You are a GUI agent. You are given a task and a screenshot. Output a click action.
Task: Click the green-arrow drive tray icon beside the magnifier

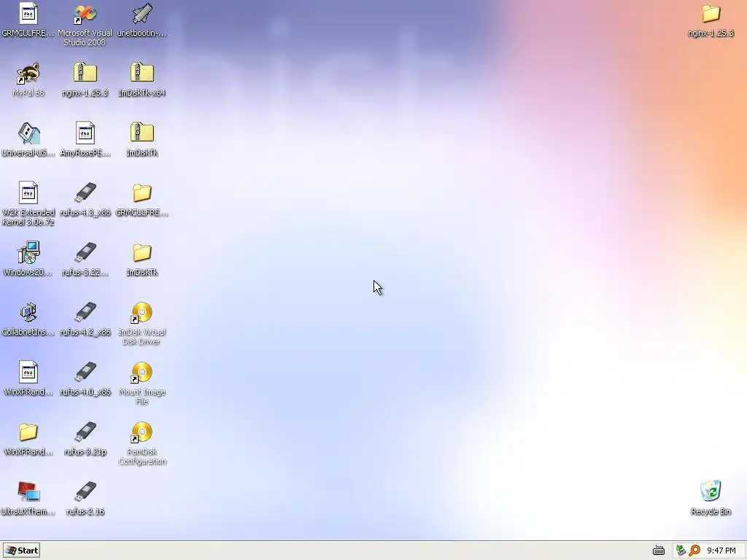(x=681, y=551)
